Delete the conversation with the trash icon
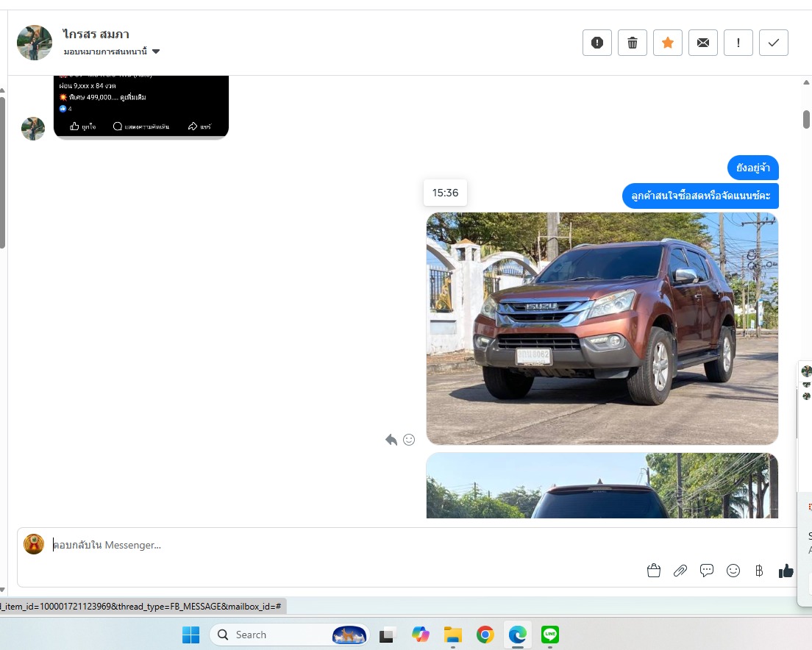 pyautogui.click(x=633, y=43)
